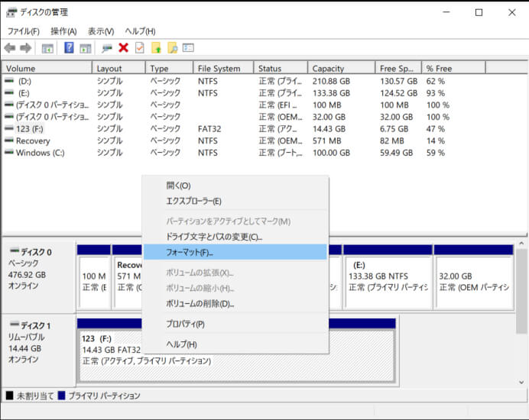Click the list view settings toolbar icon
Viewport: 529px width, 420px height.
tap(188, 48)
